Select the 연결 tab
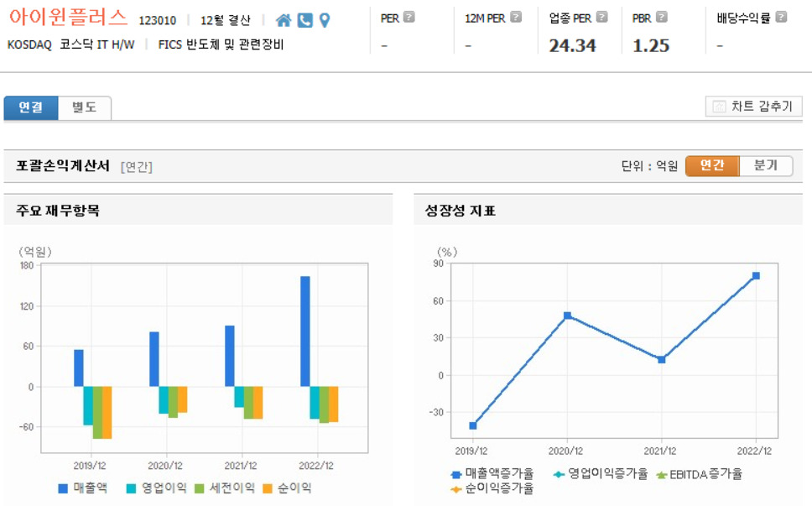The width and height of the screenshot is (812, 506). coord(30,107)
